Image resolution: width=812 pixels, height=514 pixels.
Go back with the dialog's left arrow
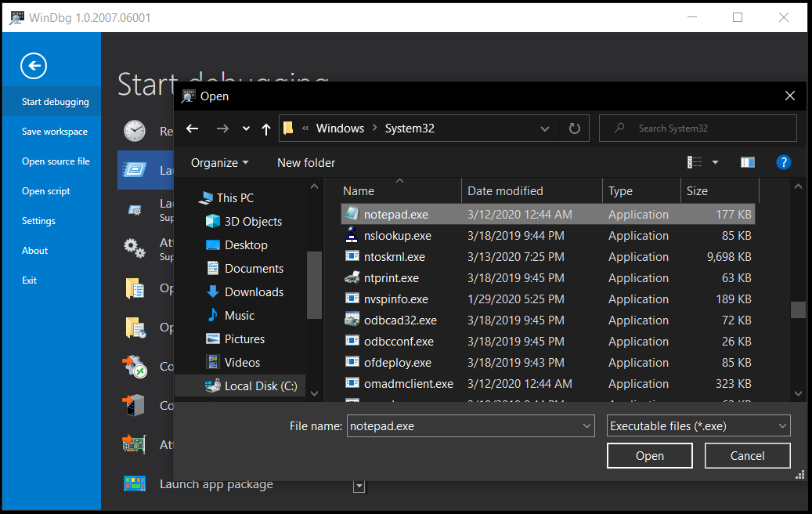coord(192,128)
